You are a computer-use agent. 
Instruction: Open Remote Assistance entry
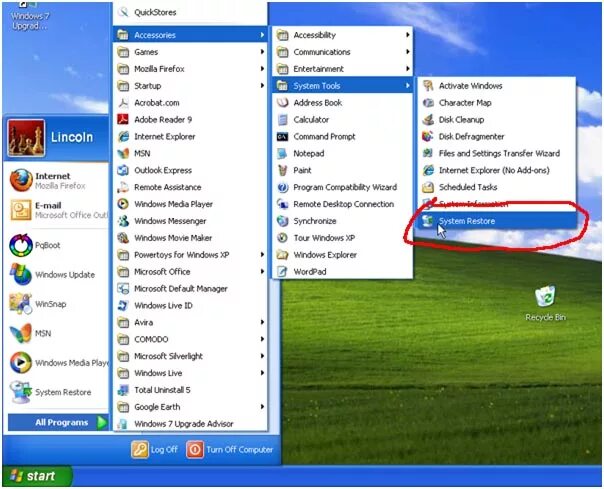pos(191,187)
